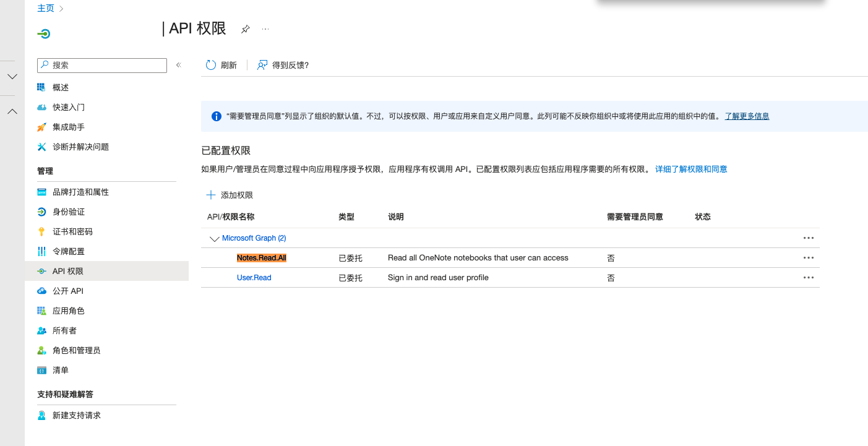Click the 概述 grid icon in sidebar

(x=41, y=87)
